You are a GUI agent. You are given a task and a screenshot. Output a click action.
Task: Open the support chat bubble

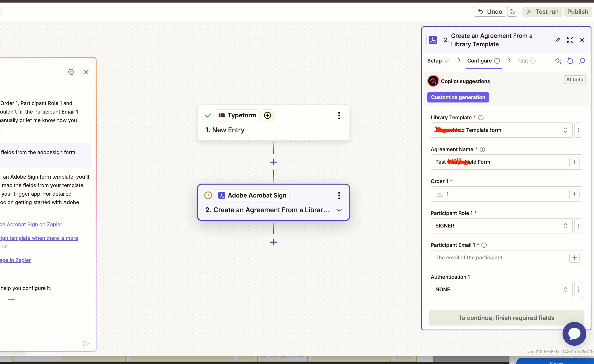pos(574,334)
